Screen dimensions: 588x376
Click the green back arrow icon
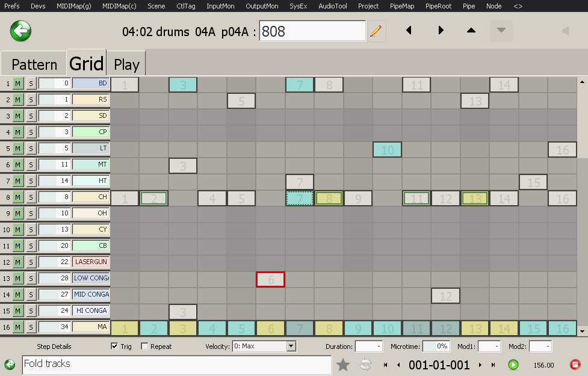tap(21, 31)
